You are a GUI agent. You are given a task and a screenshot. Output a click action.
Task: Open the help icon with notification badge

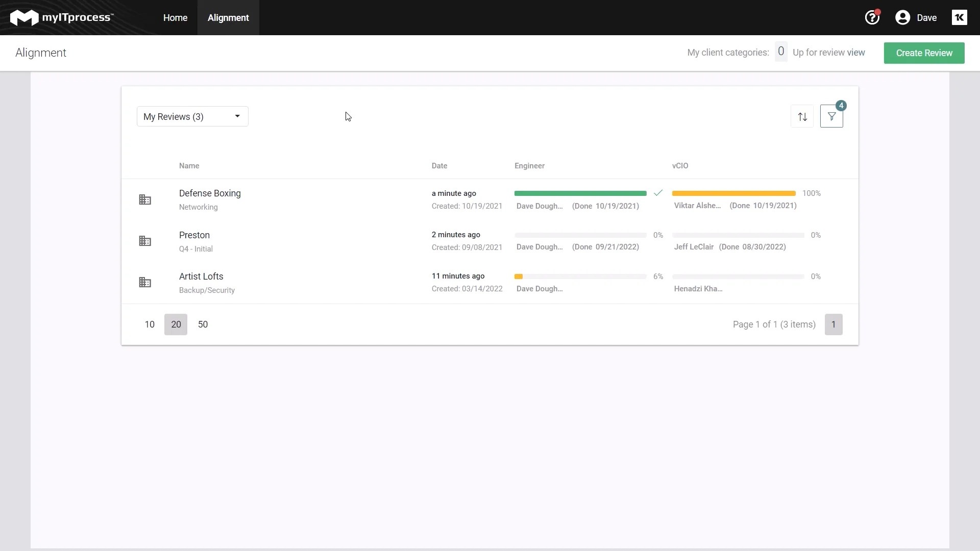(x=872, y=17)
